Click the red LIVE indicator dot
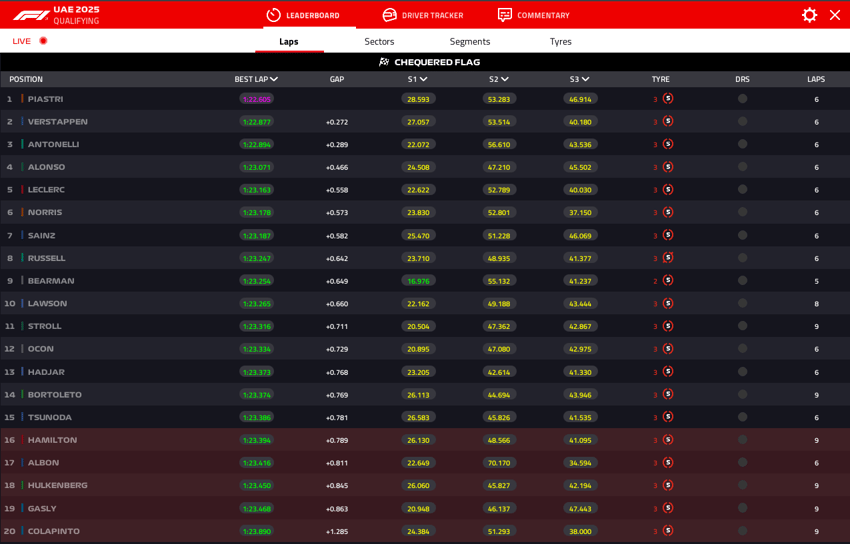This screenshot has height=544, width=850. point(43,41)
